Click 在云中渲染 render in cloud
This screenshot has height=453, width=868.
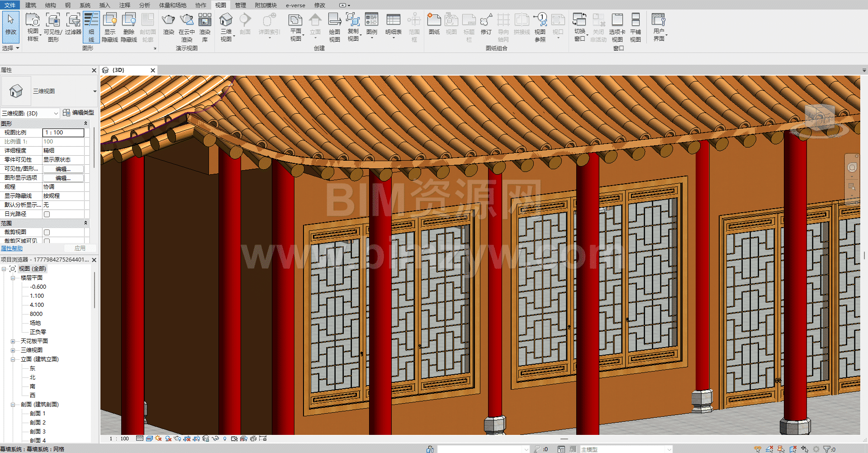(x=186, y=27)
